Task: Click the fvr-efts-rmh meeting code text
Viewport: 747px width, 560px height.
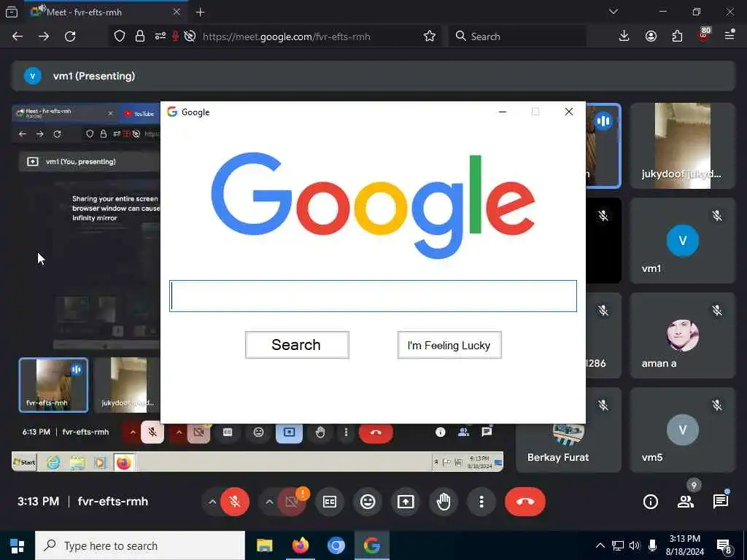Action: tap(113, 502)
